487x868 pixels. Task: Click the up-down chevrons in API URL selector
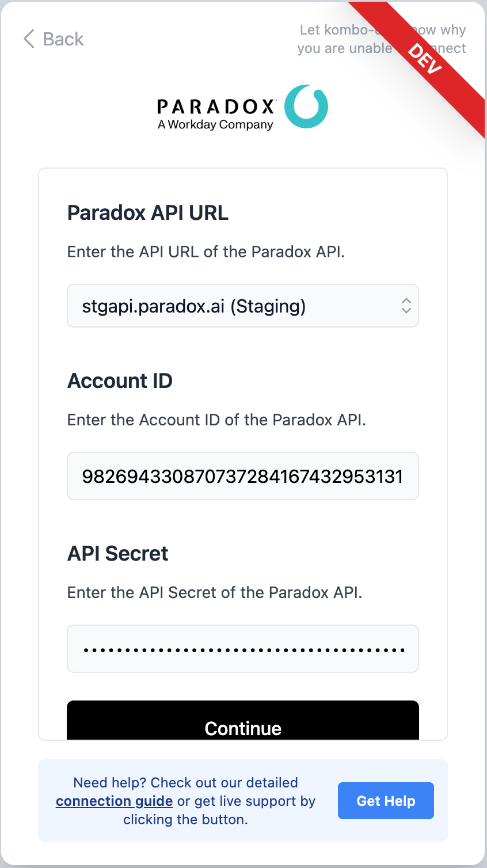point(406,306)
